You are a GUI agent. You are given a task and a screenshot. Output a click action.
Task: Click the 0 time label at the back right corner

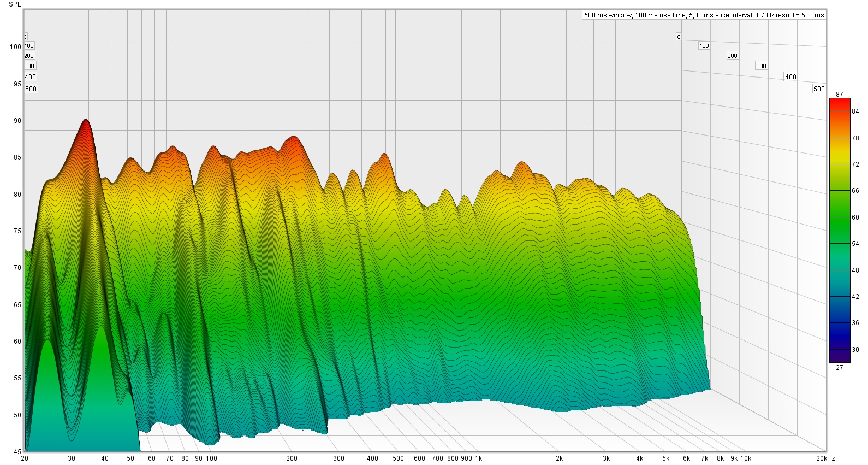pyautogui.click(x=679, y=37)
